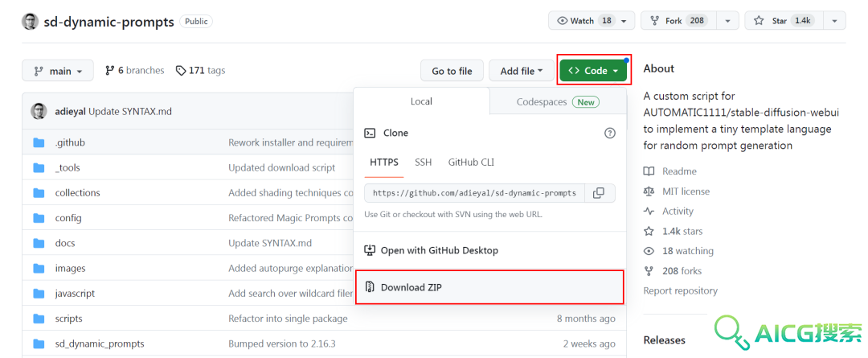This screenshot has width=868, height=358.
Task: Click the _tools folder icon
Action: coord(39,168)
